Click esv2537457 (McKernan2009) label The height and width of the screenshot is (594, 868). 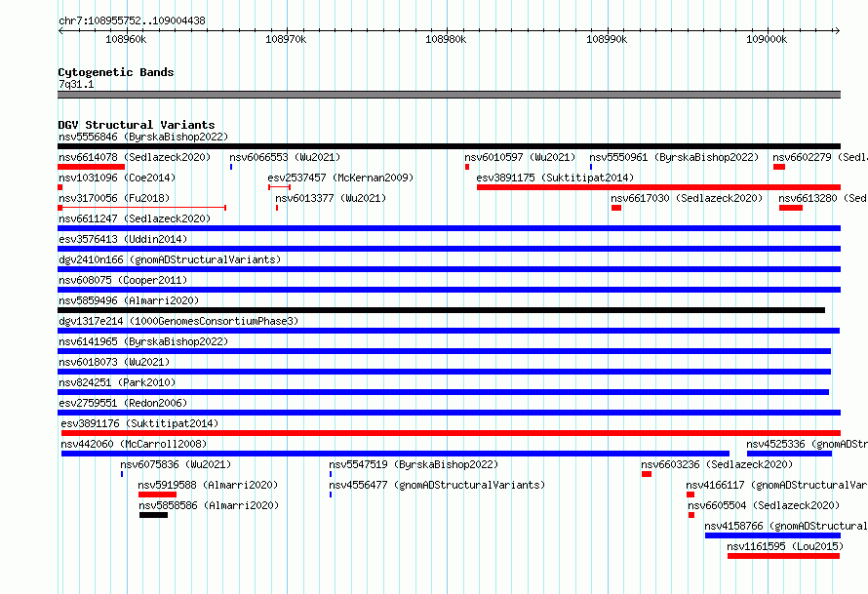pos(340,178)
